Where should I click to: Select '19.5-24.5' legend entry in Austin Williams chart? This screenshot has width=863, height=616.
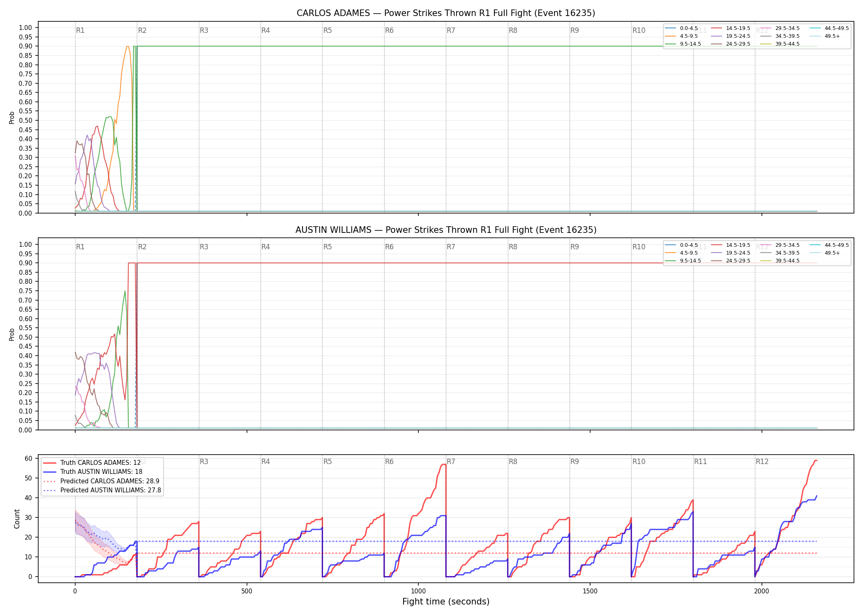pyautogui.click(x=731, y=253)
